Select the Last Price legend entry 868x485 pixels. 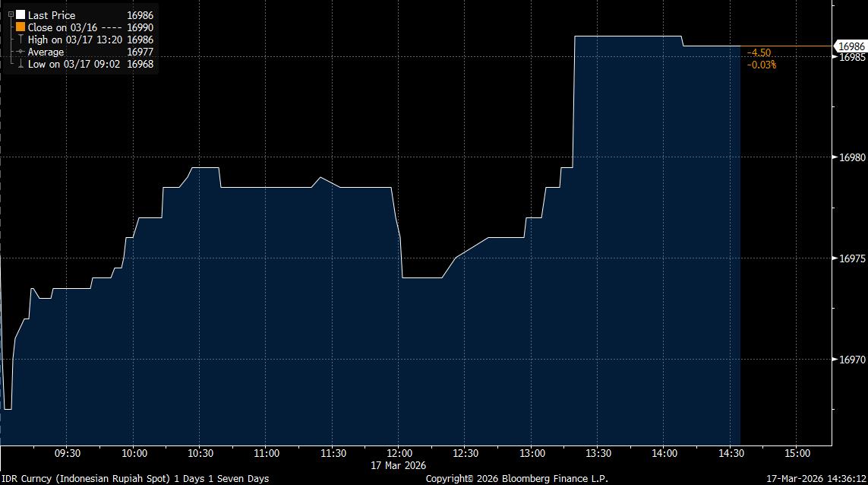pyautogui.click(x=52, y=15)
